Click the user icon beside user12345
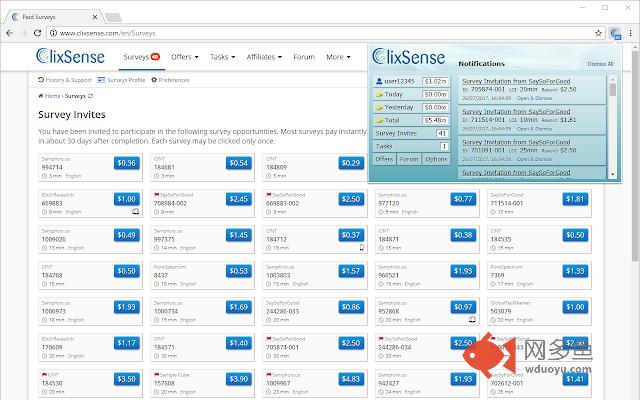This screenshot has width=640, height=400. coord(379,81)
